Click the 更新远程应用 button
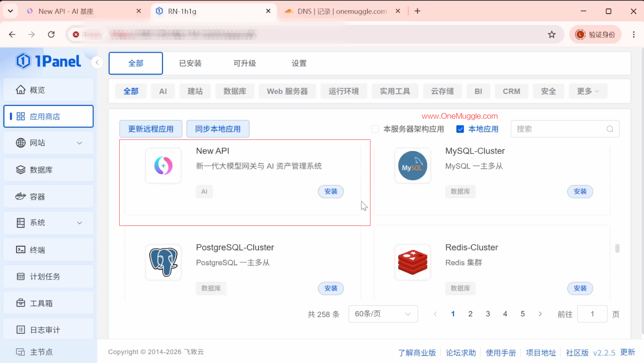The width and height of the screenshot is (644, 363). (x=151, y=129)
